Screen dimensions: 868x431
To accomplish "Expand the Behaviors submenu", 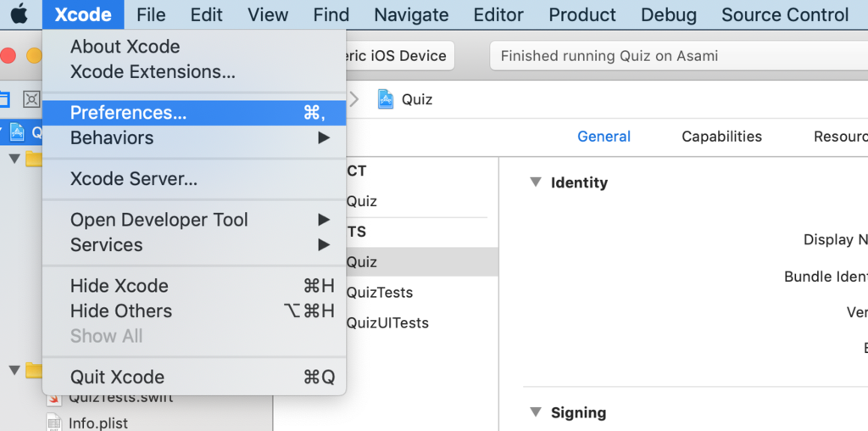I will tap(194, 138).
